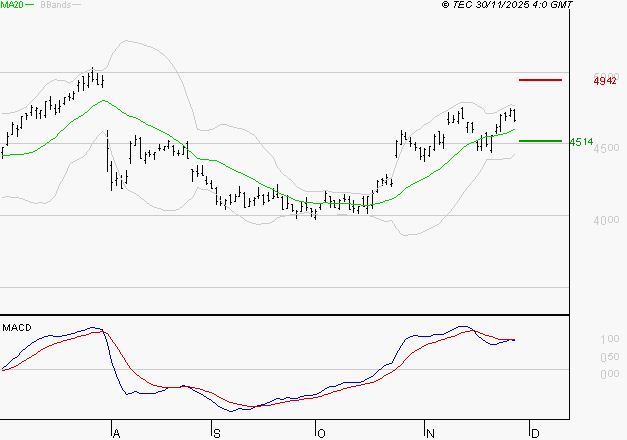Click the red 4942 resistance value
This screenshot has height=440, width=627.
point(605,81)
